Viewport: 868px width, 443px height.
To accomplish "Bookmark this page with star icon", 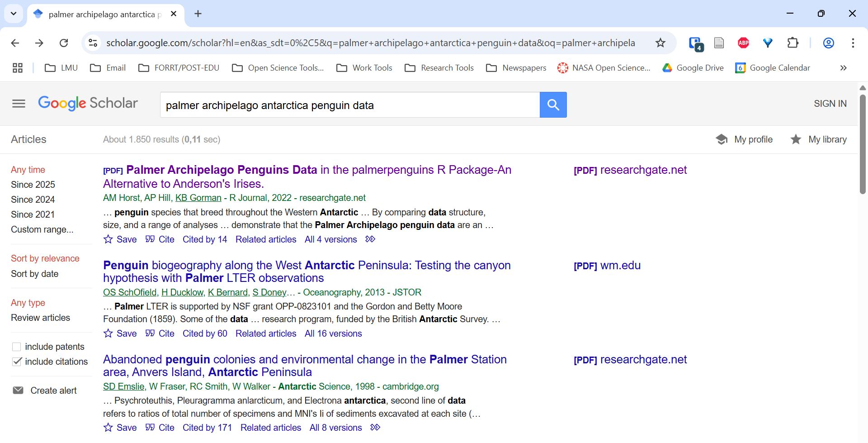I will click(x=660, y=43).
